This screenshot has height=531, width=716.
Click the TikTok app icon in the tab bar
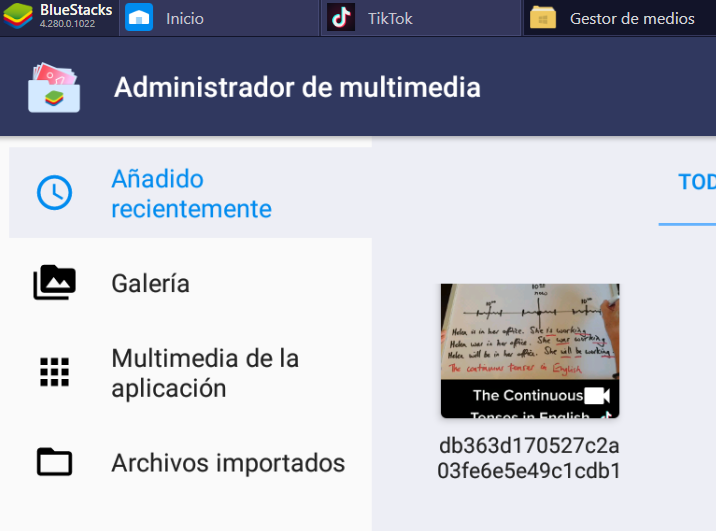tap(341, 18)
